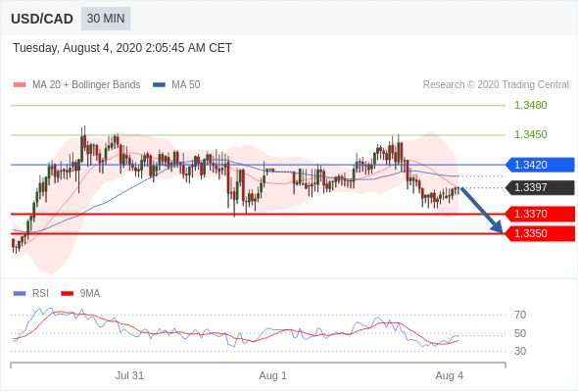This screenshot has width=578, height=392.
Task: Click the Aug 1 date axis label
Action: point(272,375)
